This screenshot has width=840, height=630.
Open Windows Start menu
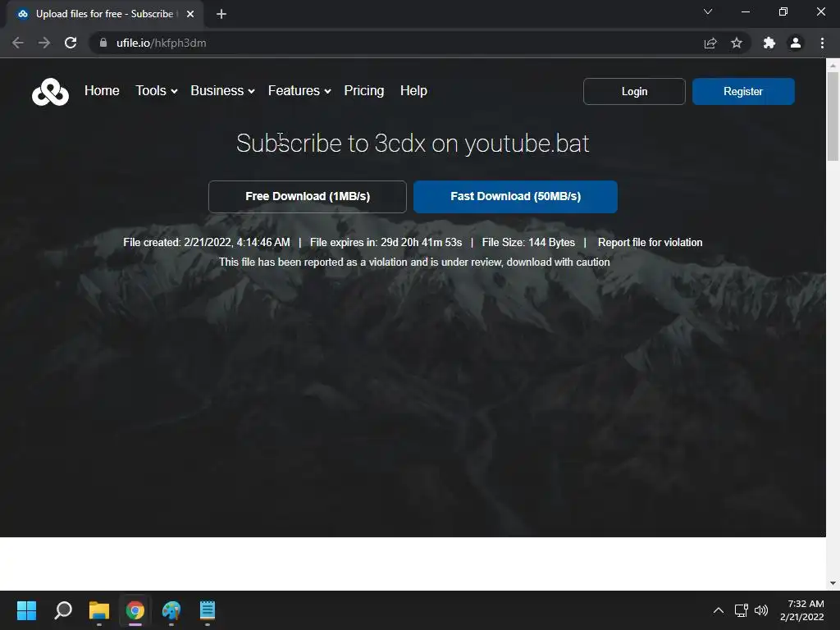click(x=26, y=610)
